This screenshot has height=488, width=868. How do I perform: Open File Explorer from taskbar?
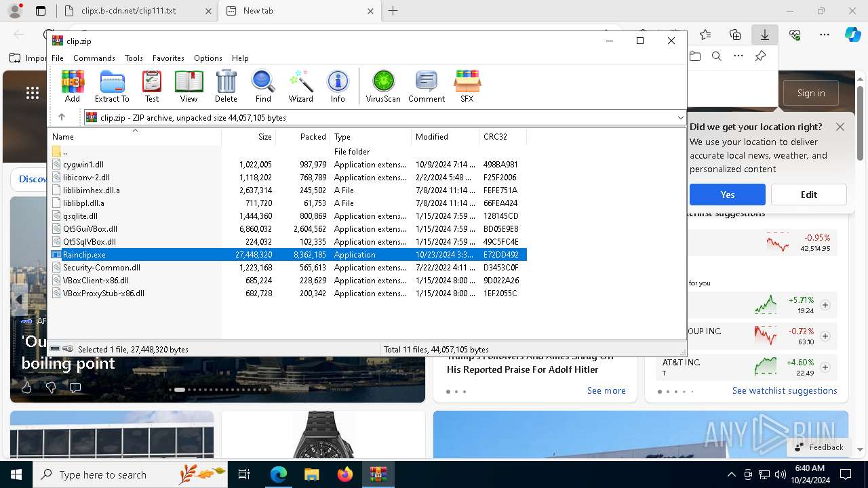311,474
